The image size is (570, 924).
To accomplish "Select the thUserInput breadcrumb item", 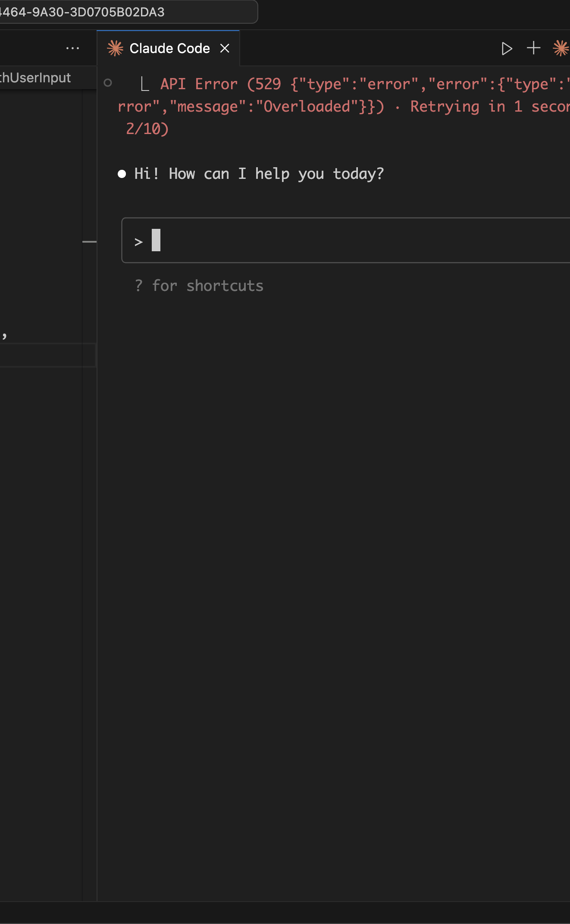I will [35, 78].
